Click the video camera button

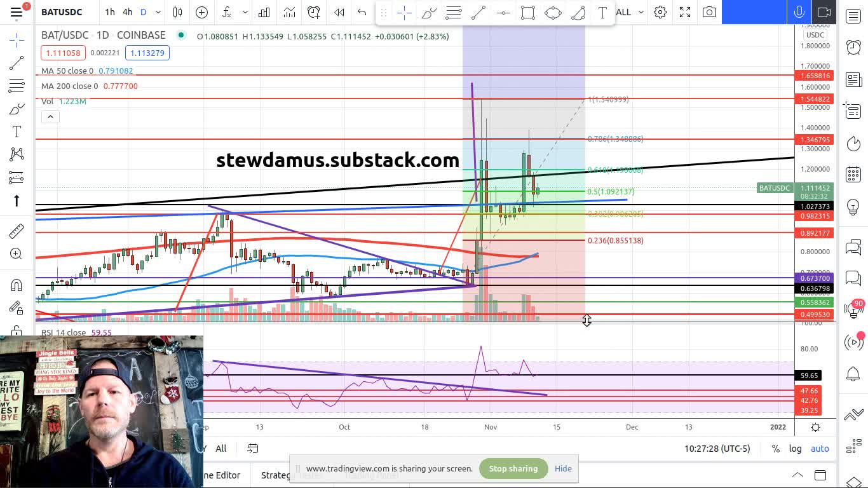[x=824, y=12]
